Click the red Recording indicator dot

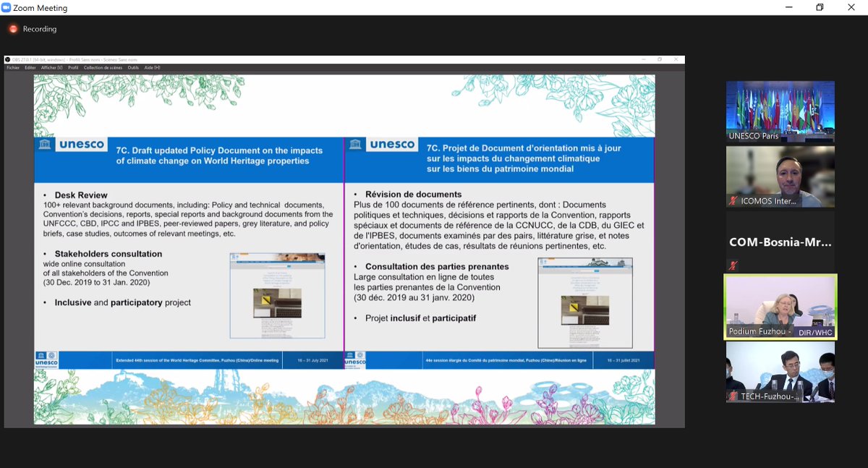click(x=13, y=29)
